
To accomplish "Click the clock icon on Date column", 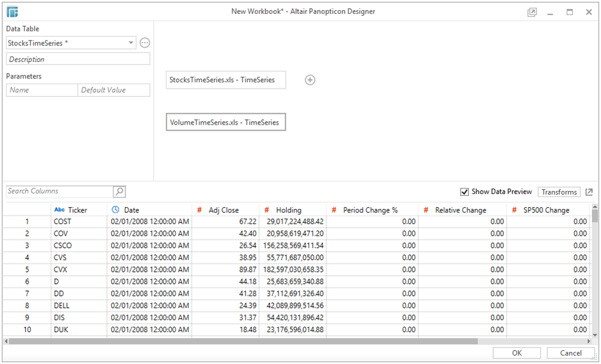I will click(x=116, y=210).
